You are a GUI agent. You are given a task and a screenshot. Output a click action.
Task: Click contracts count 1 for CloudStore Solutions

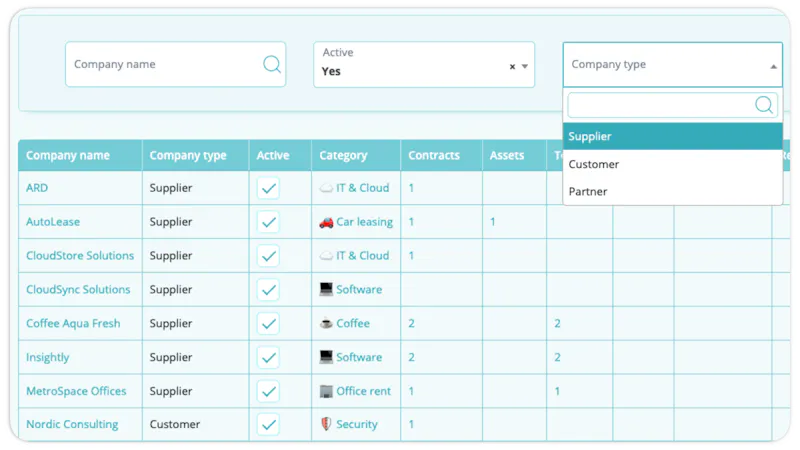tap(411, 255)
